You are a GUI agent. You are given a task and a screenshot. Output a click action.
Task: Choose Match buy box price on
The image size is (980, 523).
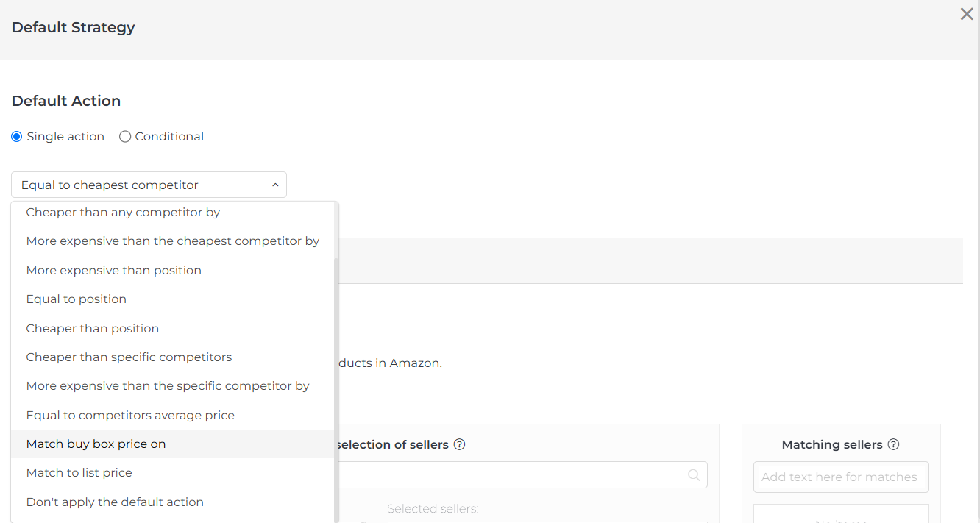(96, 444)
